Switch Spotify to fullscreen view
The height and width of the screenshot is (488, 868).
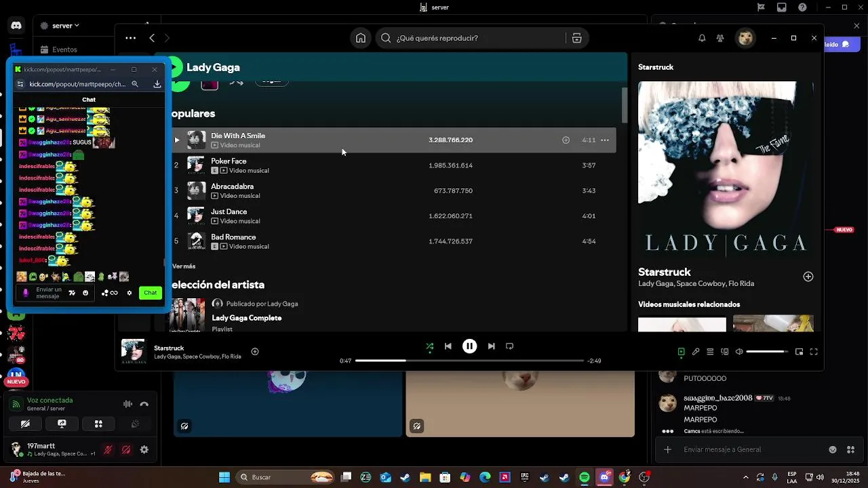coord(814,352)
